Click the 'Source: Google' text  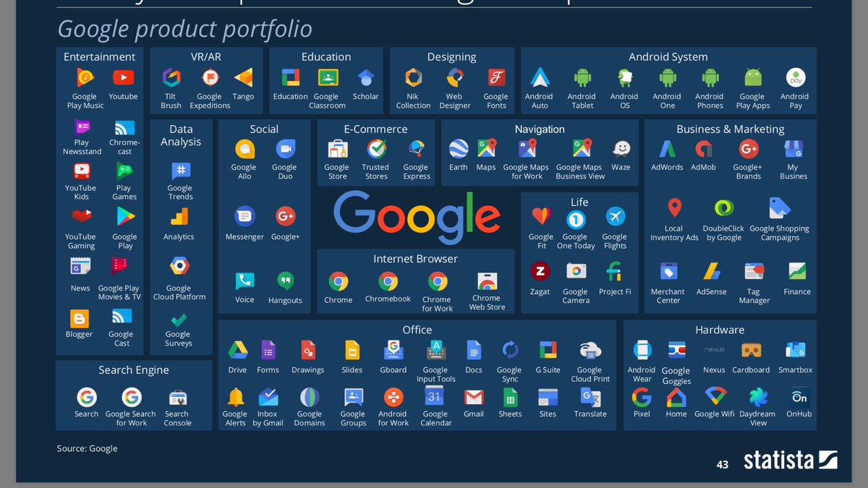click(87, 448)
